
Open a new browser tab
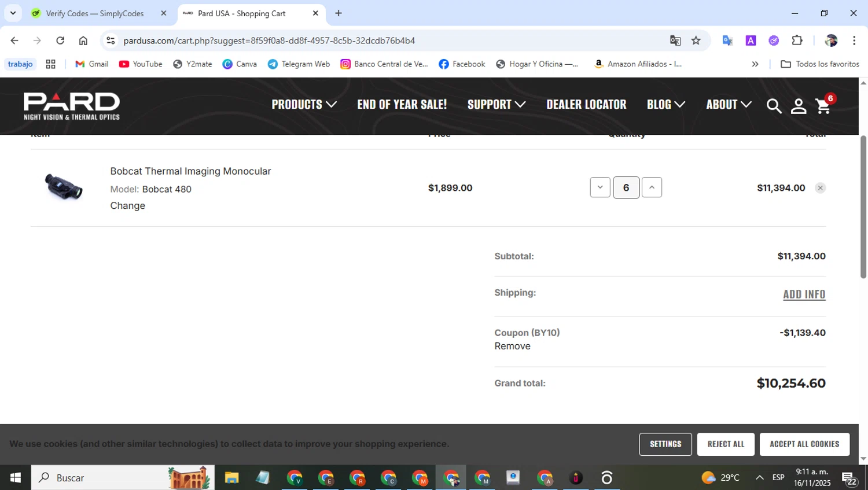[x=339, y=13]
